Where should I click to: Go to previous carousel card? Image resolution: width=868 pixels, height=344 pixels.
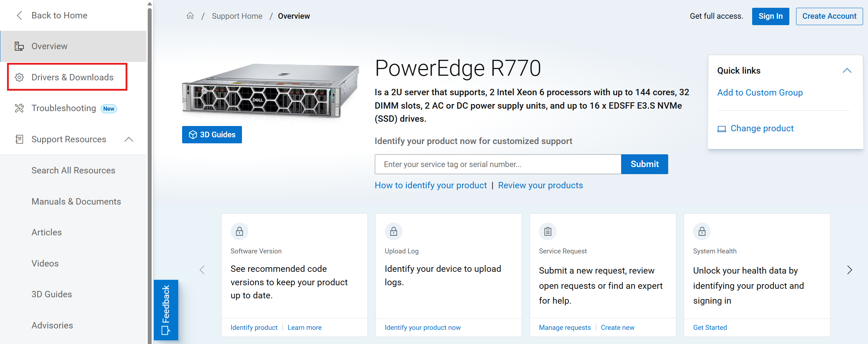coord(202,270)
